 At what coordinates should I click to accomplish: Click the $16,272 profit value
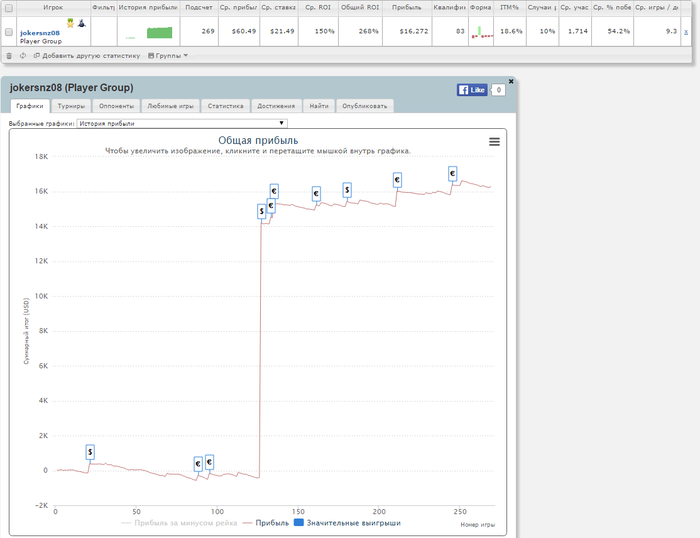click(414, 32)
